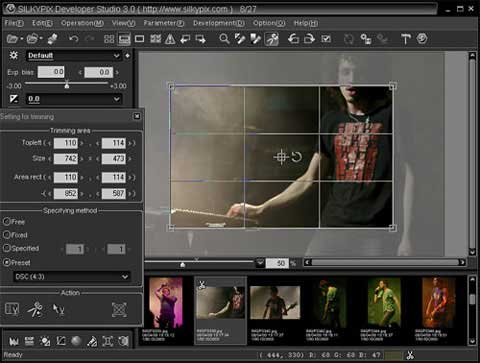This screenshot has height=363, width=480.
Task: Select the Free radio button
Action: [7, 222]
